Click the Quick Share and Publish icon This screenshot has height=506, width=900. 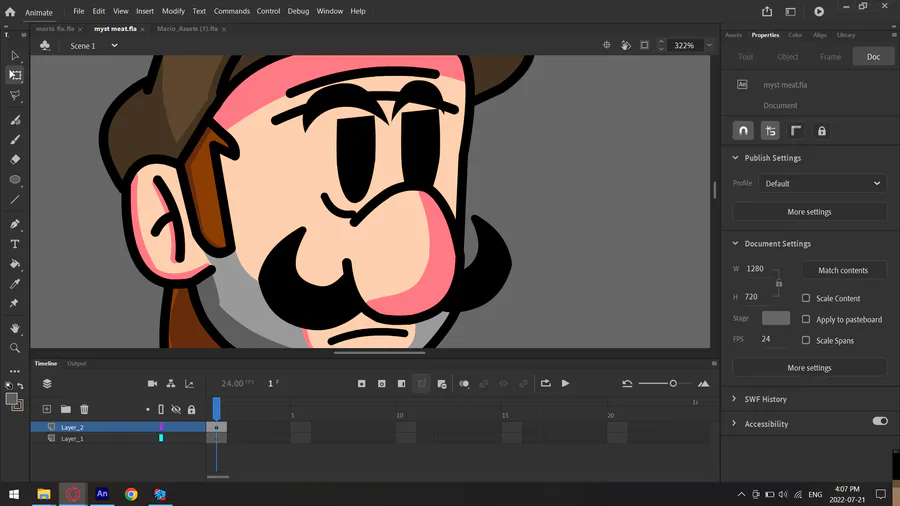tap(767, 11)
